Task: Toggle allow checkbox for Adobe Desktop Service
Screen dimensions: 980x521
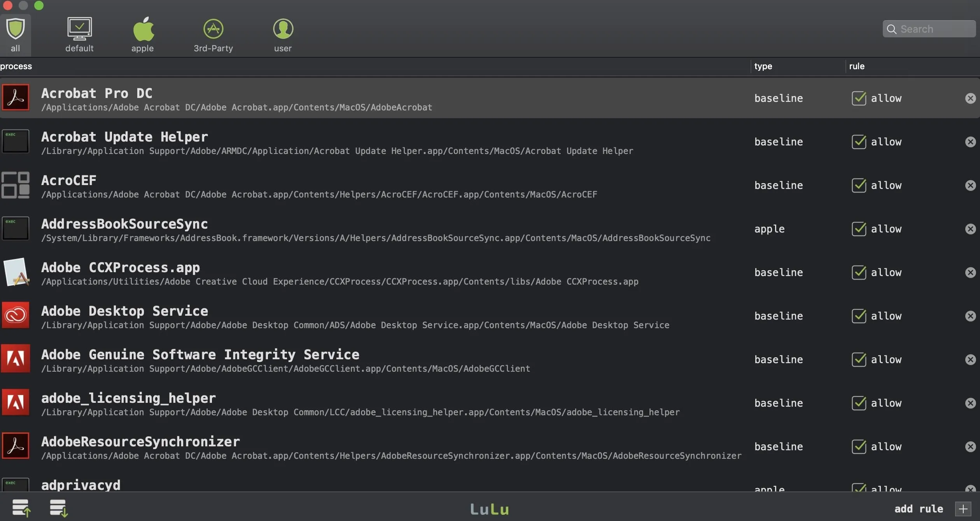Action: click(859, 316)
